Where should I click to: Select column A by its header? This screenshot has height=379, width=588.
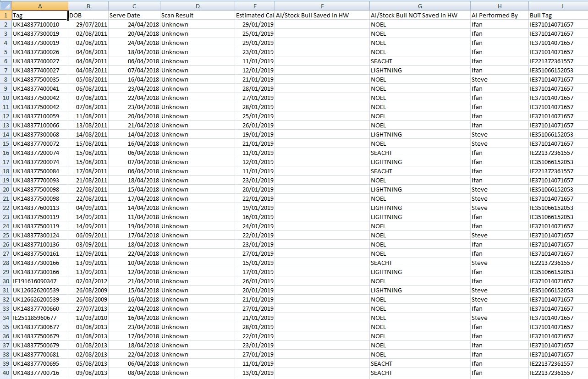pos(40,6)
